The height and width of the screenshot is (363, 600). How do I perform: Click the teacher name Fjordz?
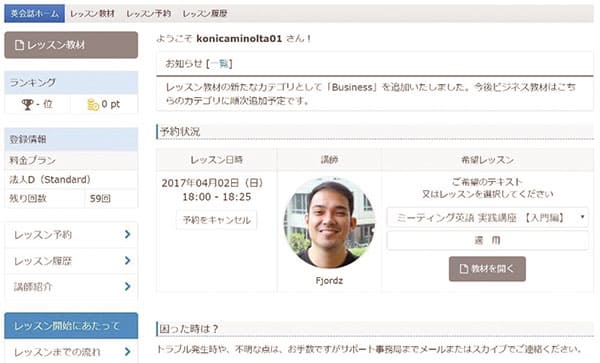329,281
